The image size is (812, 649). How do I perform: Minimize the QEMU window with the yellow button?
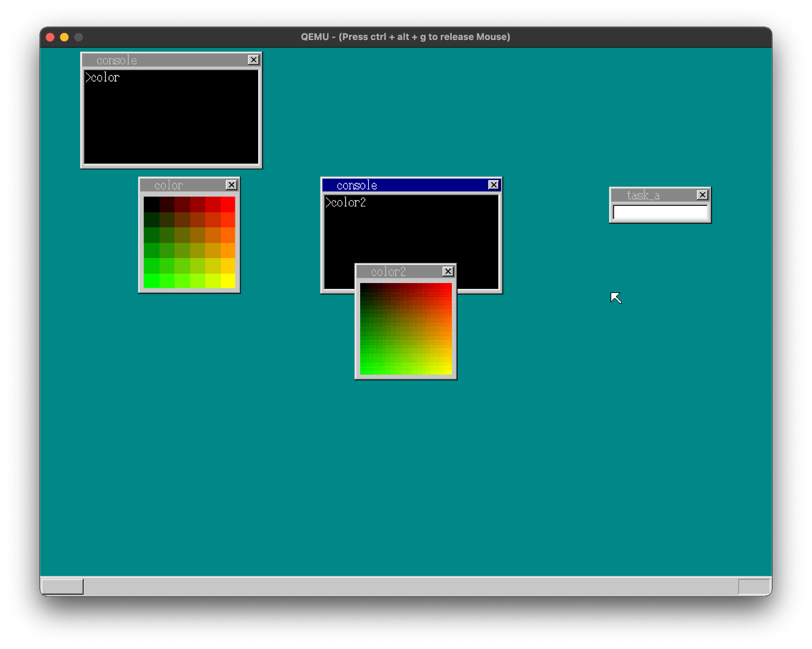64,37
